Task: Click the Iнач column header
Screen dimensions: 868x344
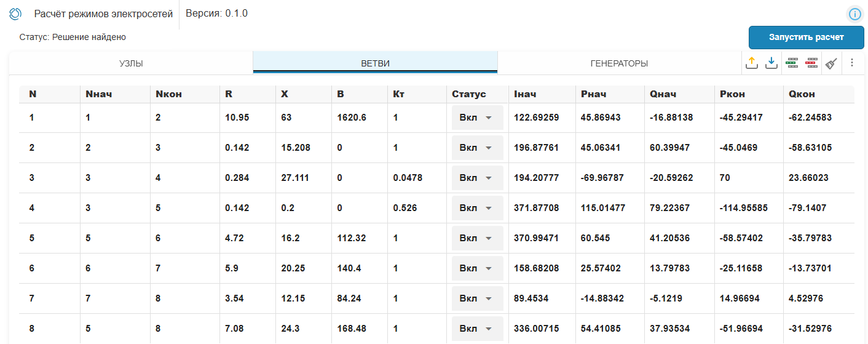Action: point(525,94)
